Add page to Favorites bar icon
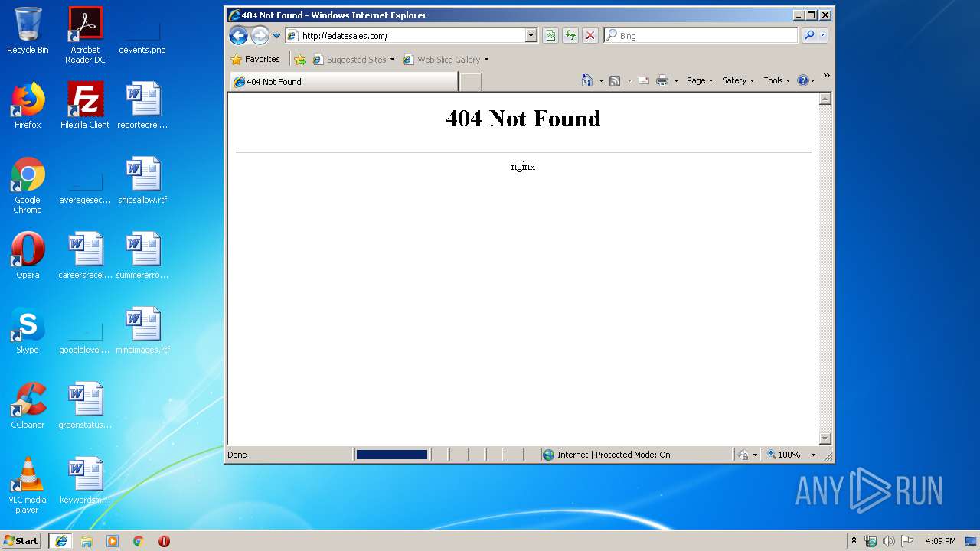Screen dimensions: 980x551 pos(300,59)
